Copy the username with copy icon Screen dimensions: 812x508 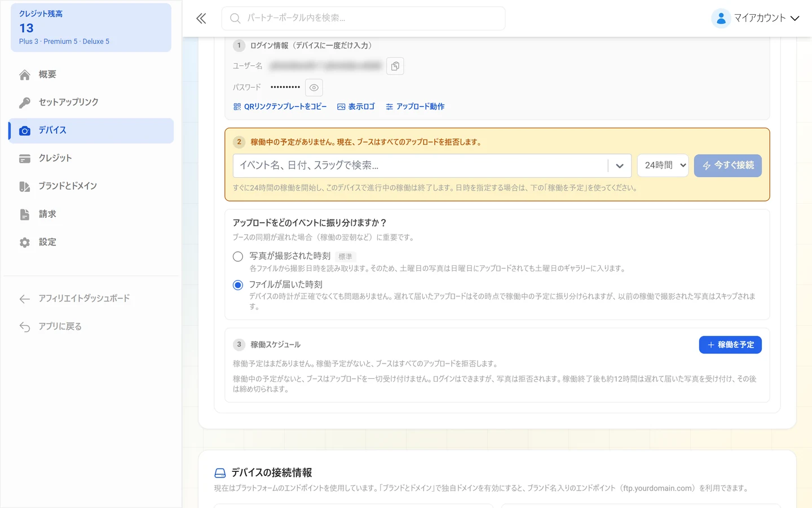pos(395,66)
